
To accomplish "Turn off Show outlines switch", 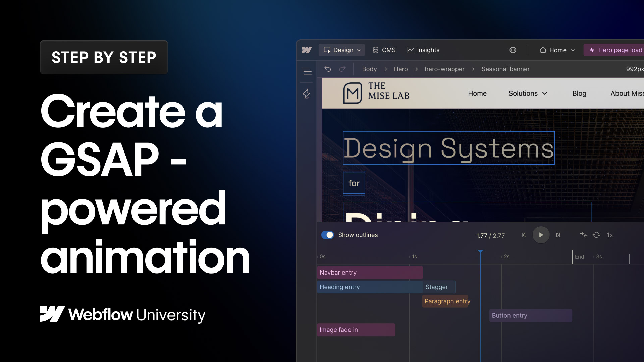I will [328, 235].
